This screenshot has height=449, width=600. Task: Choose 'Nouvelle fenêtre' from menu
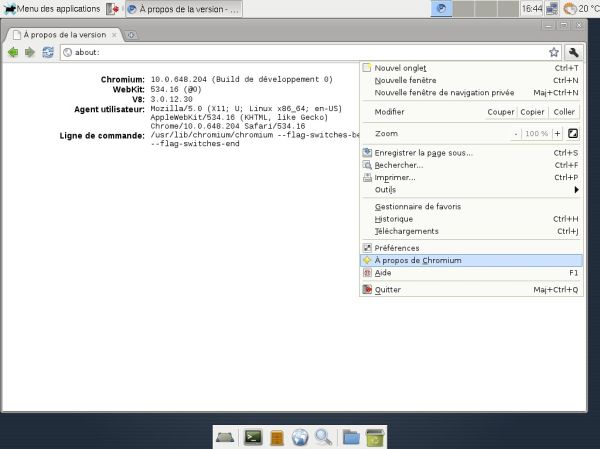point(471,80)
